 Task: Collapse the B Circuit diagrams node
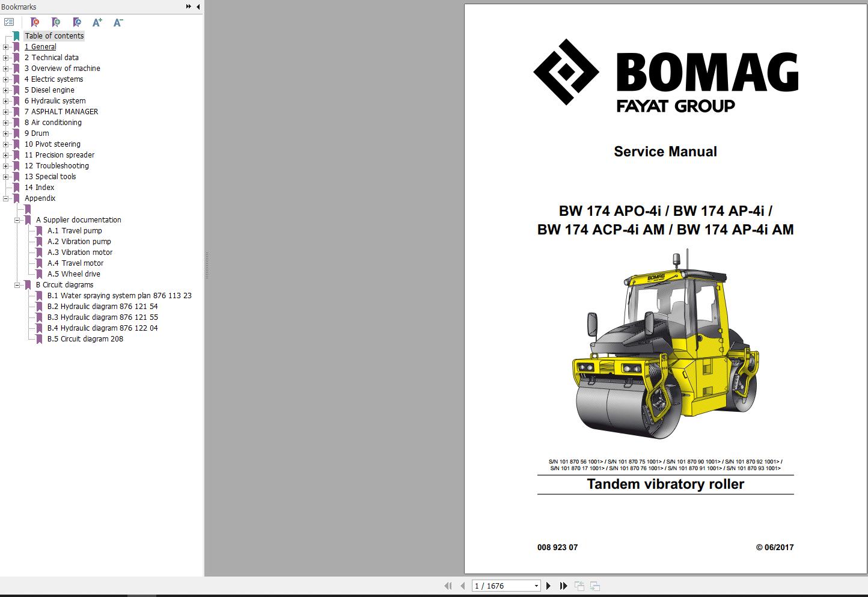pyautogui.click(x=17, y=285)
